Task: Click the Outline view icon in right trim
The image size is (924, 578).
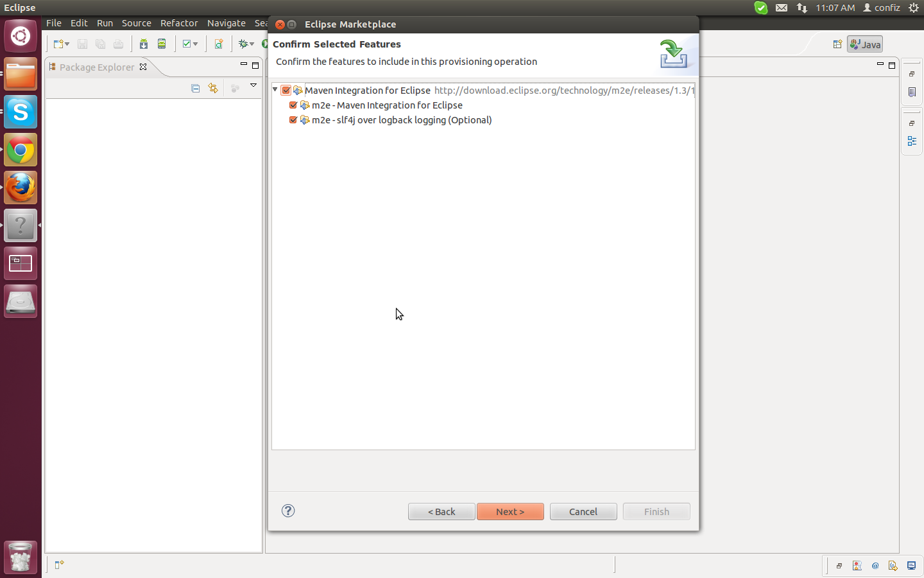Action: [x=912, y=141]
